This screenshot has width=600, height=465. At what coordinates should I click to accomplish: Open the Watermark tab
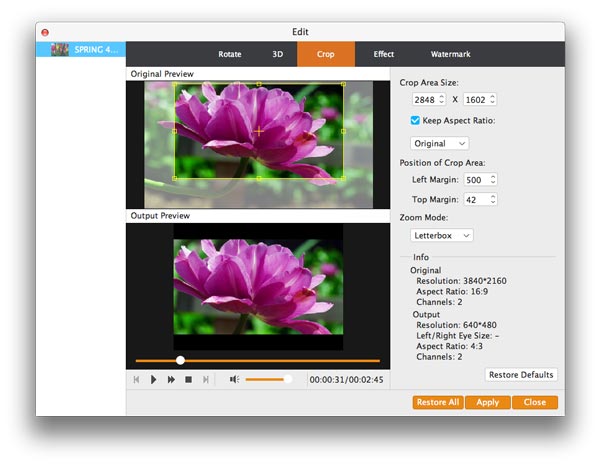click(x=450, y=54)
